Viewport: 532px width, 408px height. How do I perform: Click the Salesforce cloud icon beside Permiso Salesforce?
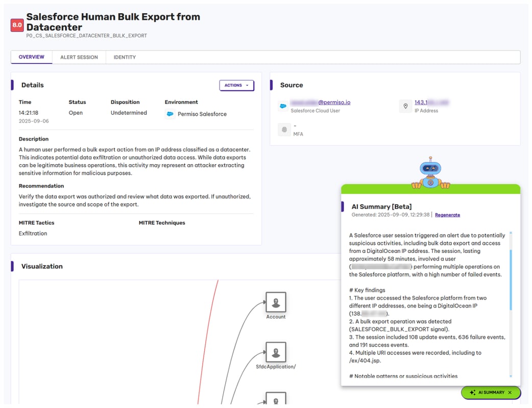tap(170, 114)
